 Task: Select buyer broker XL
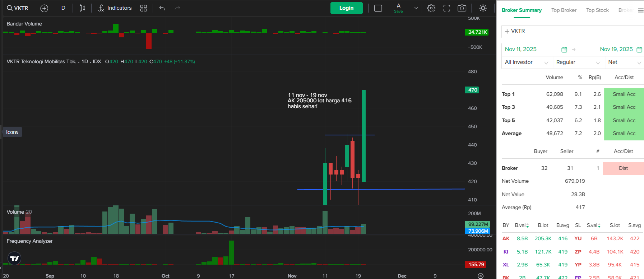[x=506, y=265]
